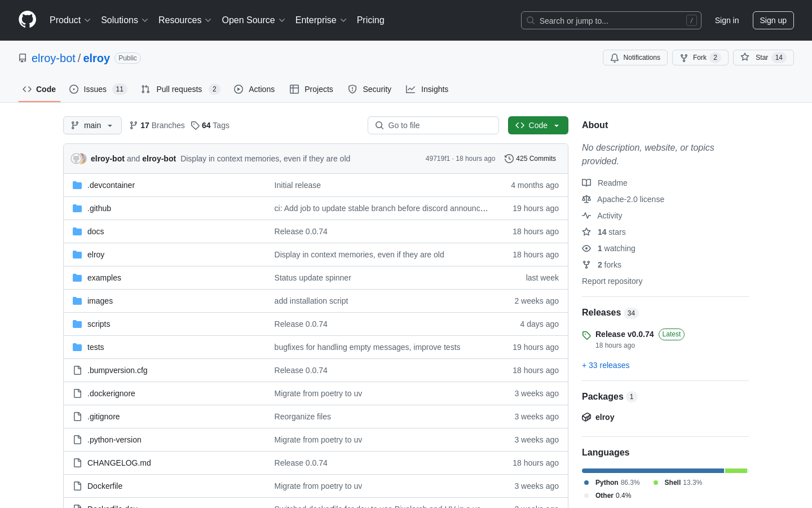The height and width of the screenshot is (508, 812).
Task: Open the Apache-2.0 license link
Action: click(623, 199)
